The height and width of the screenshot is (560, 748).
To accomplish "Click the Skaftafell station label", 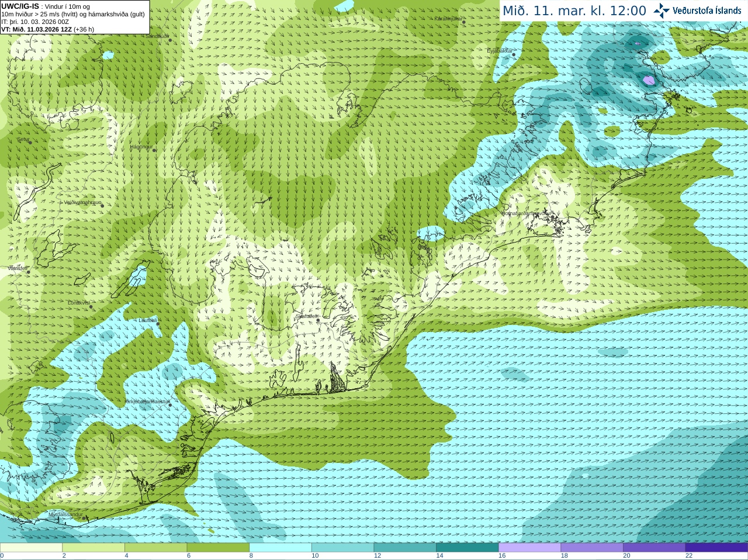I will click(x=306, y=316).
